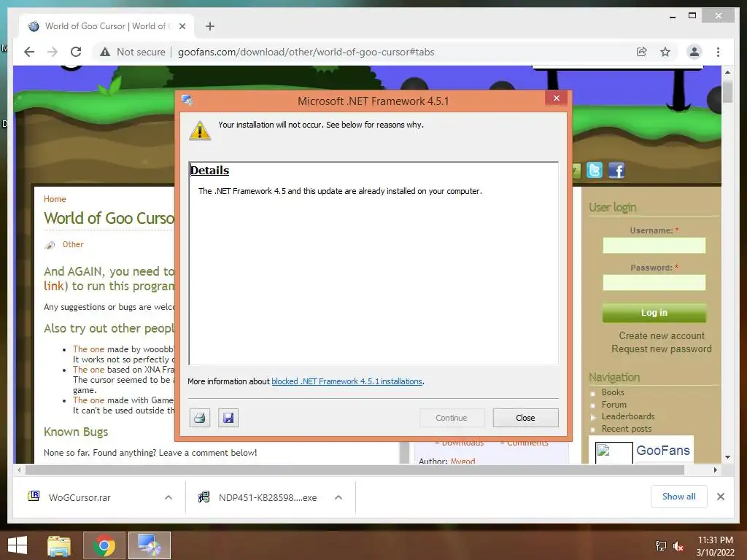Image resolution: width=747 pixels, height=560 pixels.
Task: Click the save floppy icon in dialog
Action: 228,418
